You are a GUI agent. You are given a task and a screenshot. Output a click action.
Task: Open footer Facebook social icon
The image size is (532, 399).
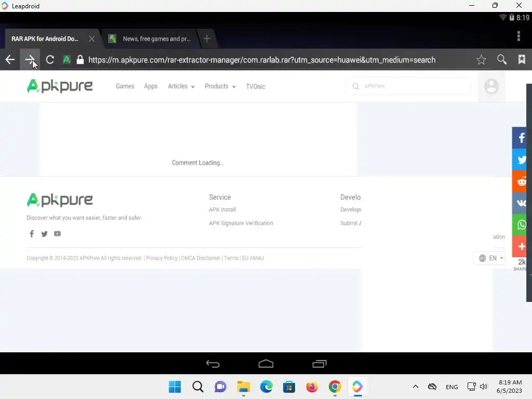(32, 234)
